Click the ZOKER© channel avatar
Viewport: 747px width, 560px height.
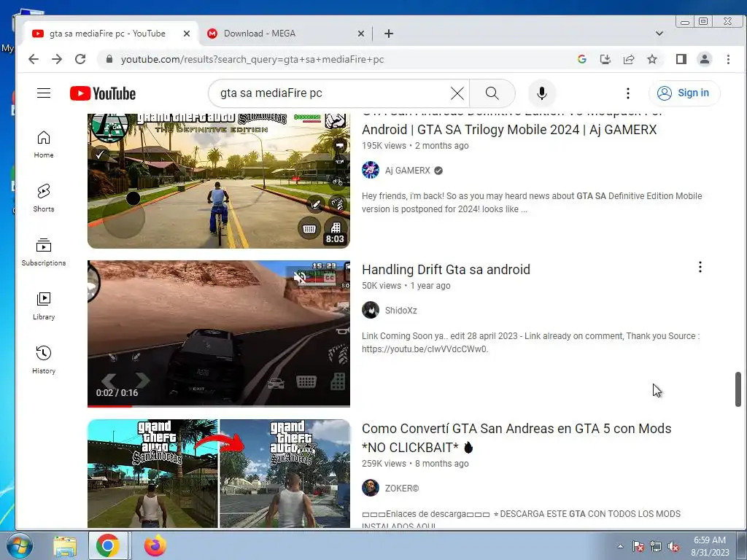(370, 488)
